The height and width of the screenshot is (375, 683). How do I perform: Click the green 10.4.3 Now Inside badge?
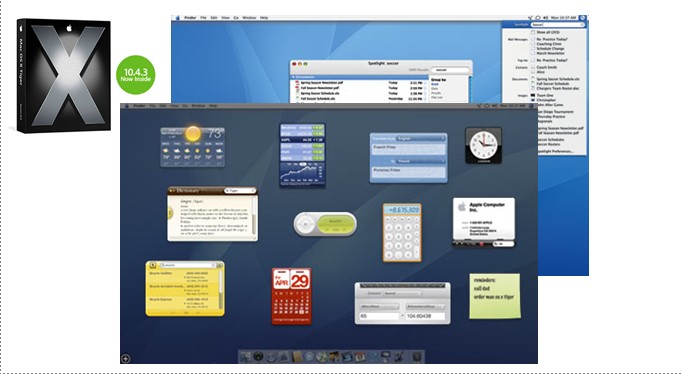tap(135, 75)
